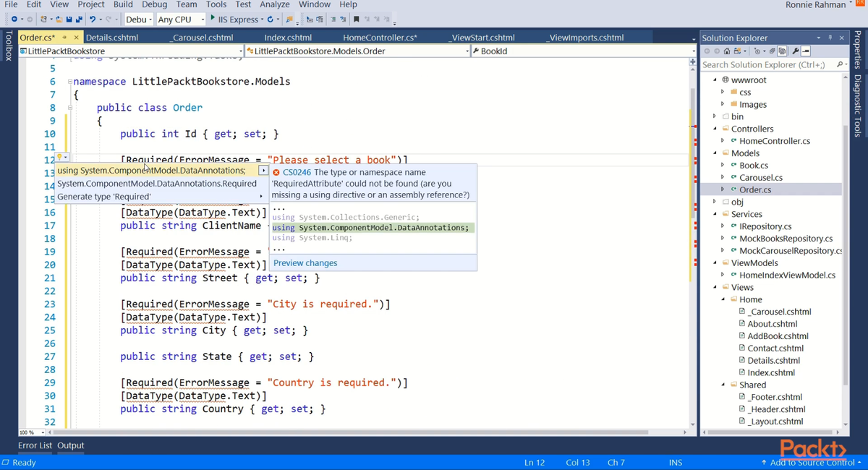The width and height of the screenshot is (868, 470).
Task: Click the Preview changes link
Action: pyautogui.click(x=305, y=263)
